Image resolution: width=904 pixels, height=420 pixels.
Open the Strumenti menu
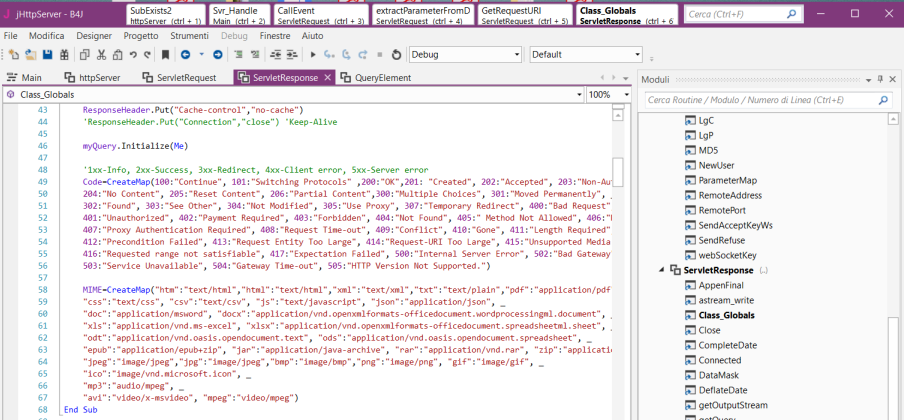point(189,35)
